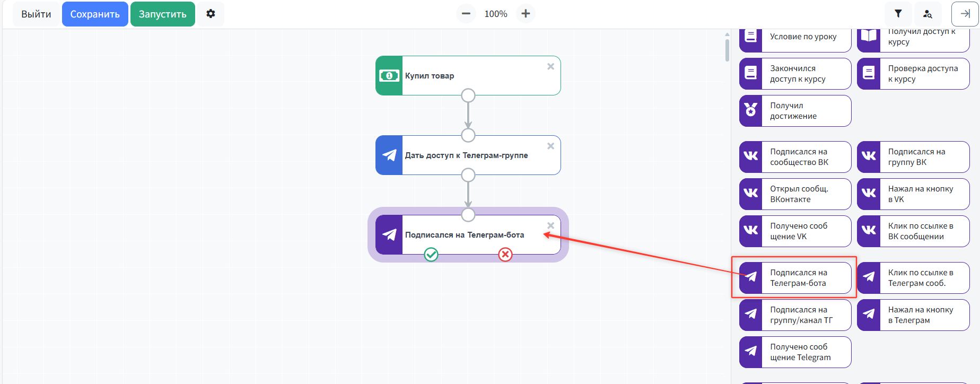
Task: Click the 'Сохранить' button
Action: click(95, 14)
